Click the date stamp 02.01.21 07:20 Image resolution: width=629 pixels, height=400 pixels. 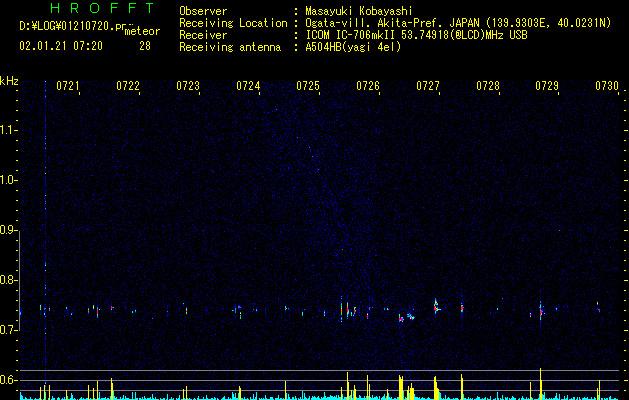(61, 46)
